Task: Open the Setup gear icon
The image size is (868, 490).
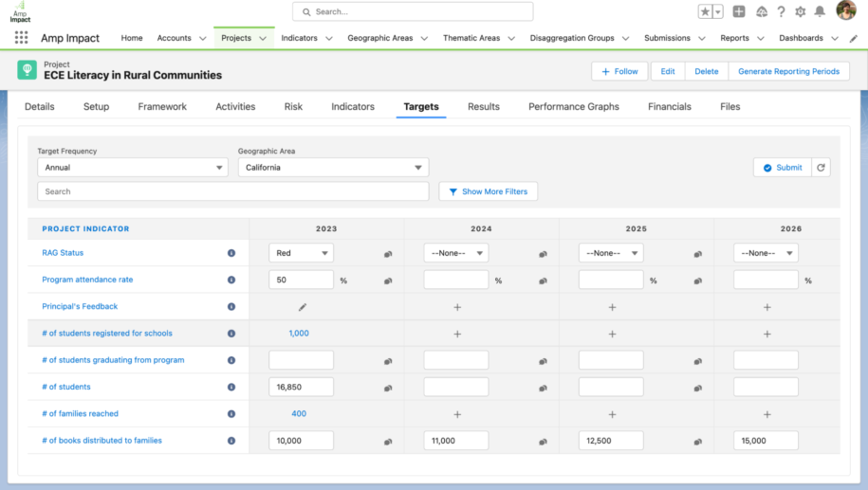Action: click(x=800, y=11)
